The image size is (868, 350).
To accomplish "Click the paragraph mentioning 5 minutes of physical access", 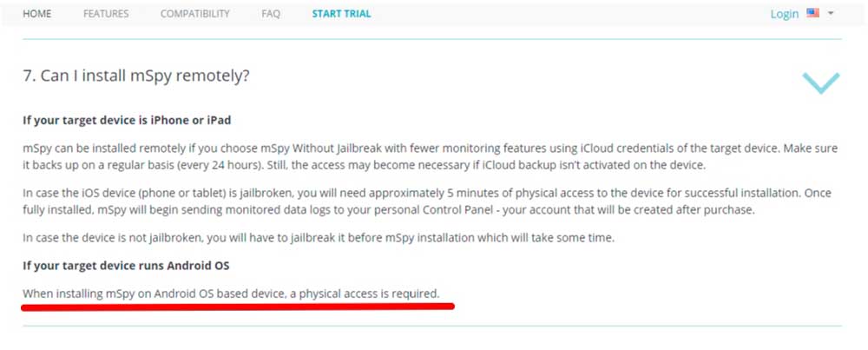I will [x=427, y=201].
